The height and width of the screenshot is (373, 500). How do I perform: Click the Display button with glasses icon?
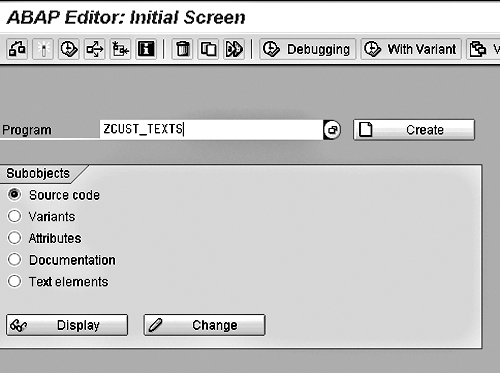[x=67, y=325]
